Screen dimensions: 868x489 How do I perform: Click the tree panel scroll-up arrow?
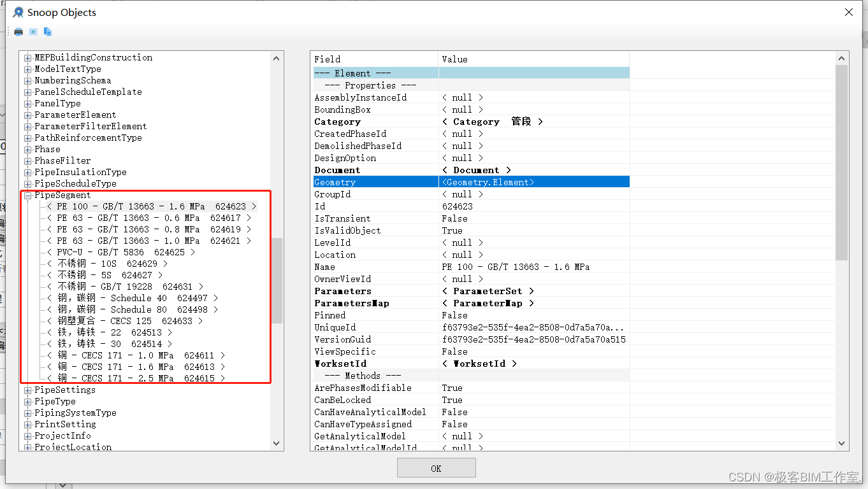pyautogui.click(x=277, y=59)
